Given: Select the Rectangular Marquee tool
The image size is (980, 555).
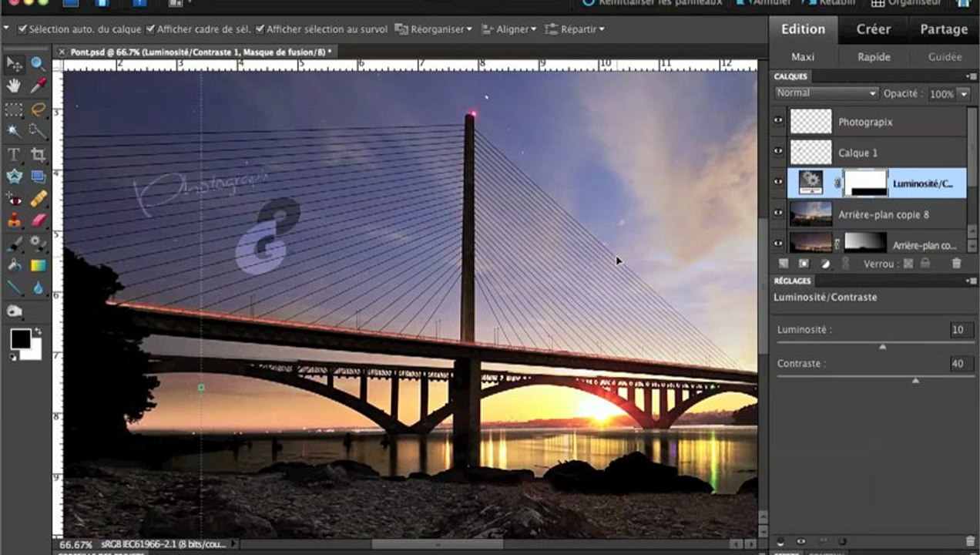Looking at the screenshot, I should coord(14,109).
